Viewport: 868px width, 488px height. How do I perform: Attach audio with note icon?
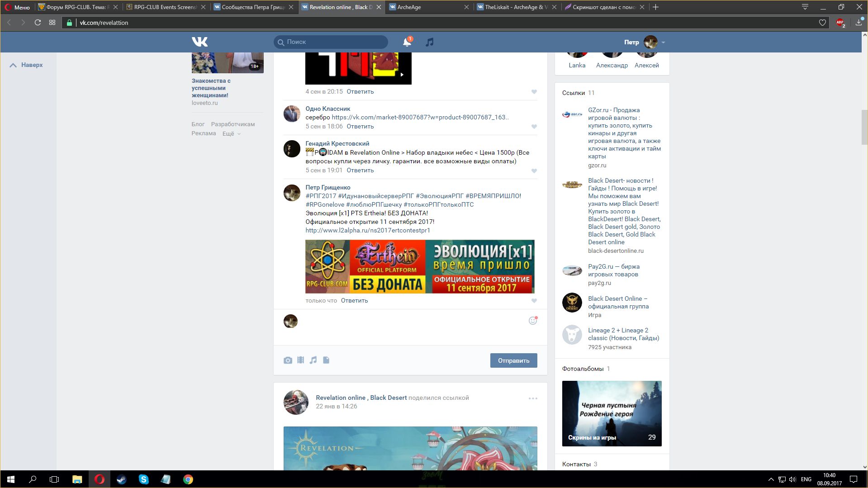(313, 360)
